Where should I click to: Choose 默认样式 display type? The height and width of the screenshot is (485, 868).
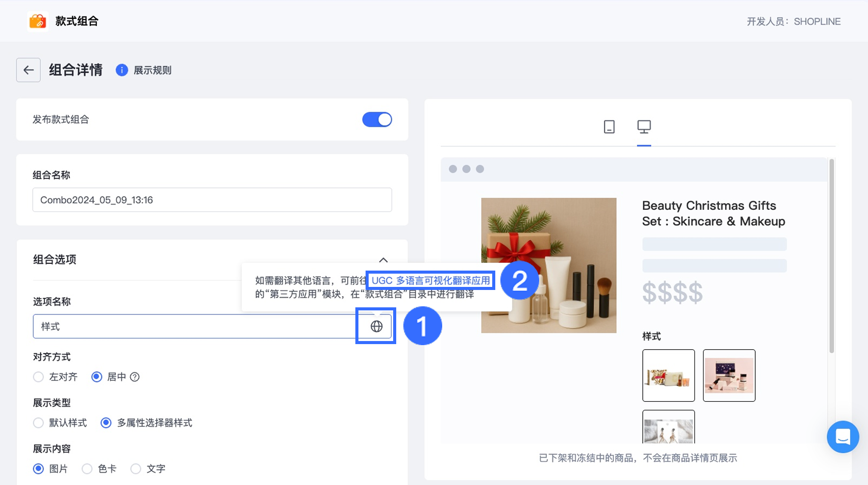pyautogui.click(x=38, y=423)
